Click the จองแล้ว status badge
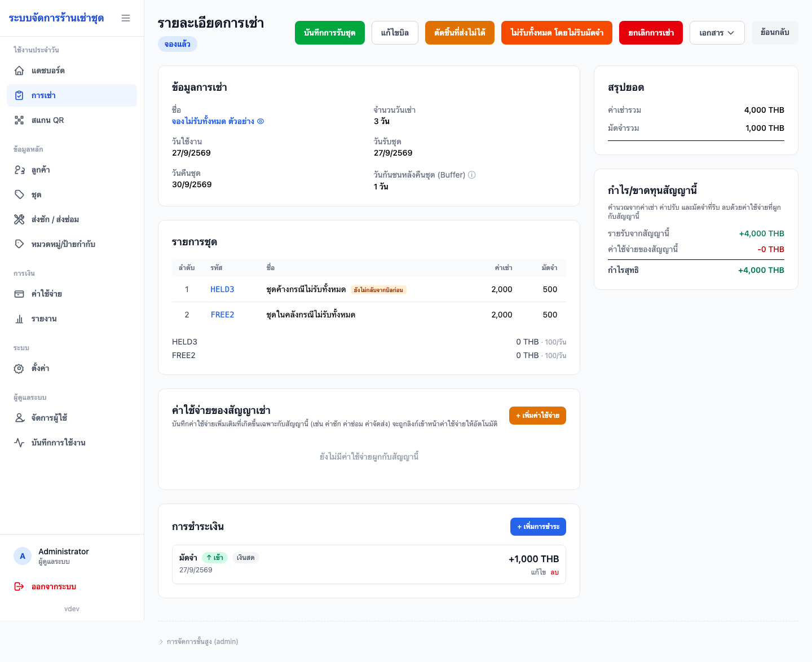Image resolution: width=812 pixels, height=662 pixels. (x=178, y=44)
